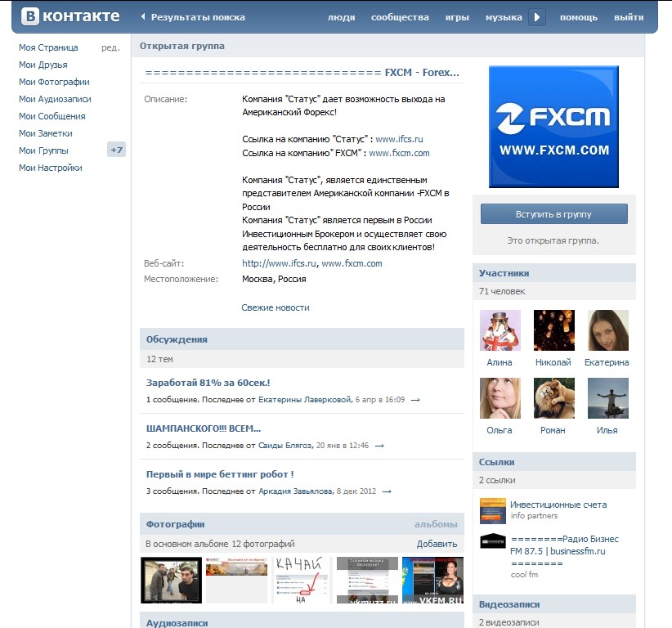672x628 pixels.
Task: Click выйти to log out
Action: tap(629, 17)
